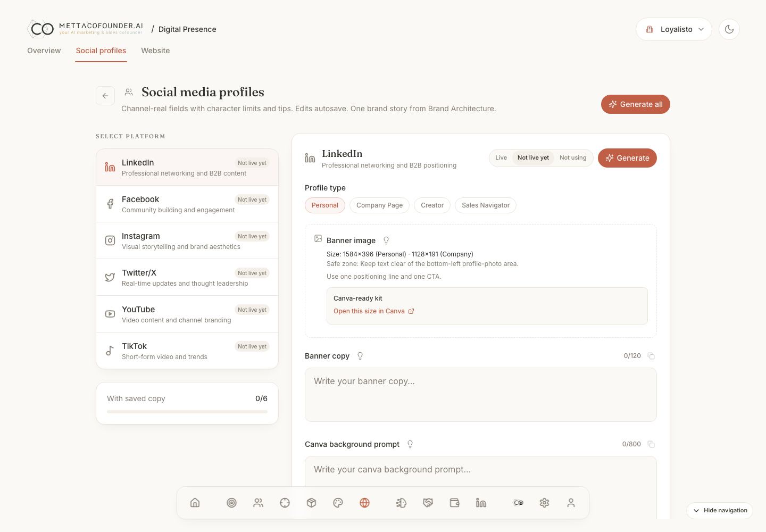Select the Company Page profile type
766x532 pixels.
(379, 205)
